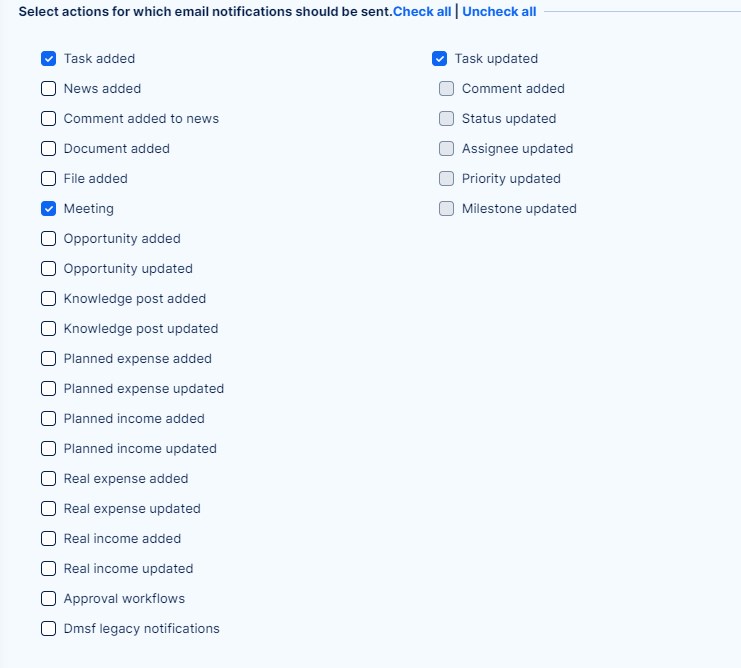Click the Uncheck all link
741x668 pixels.
tap(499, 12)
